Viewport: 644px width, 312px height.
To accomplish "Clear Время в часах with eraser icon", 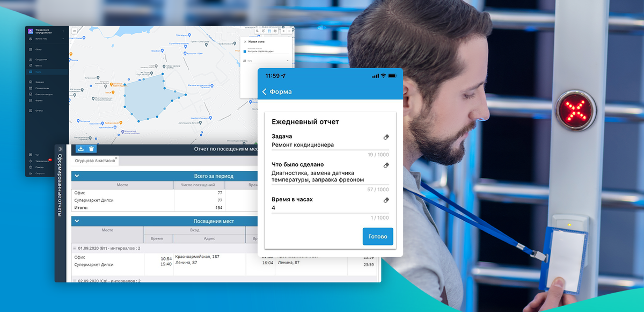I will (386, 200).
